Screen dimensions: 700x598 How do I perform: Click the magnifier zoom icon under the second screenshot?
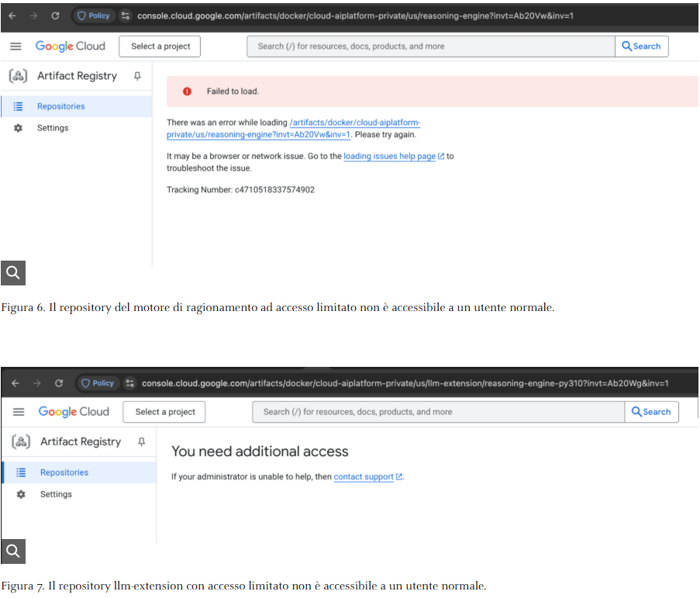pos(13,551)
